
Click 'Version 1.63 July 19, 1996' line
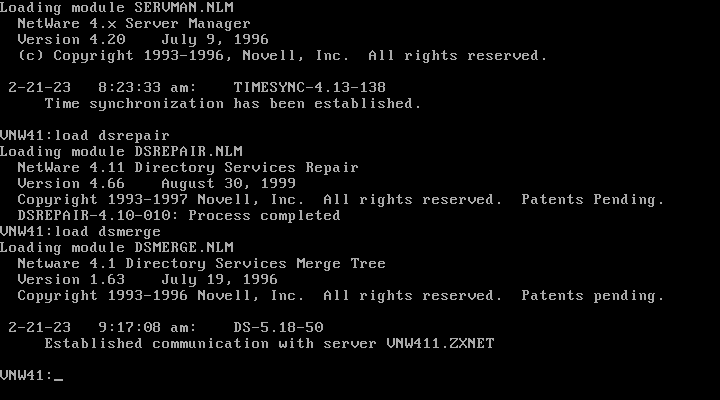[x=147, y=280]
